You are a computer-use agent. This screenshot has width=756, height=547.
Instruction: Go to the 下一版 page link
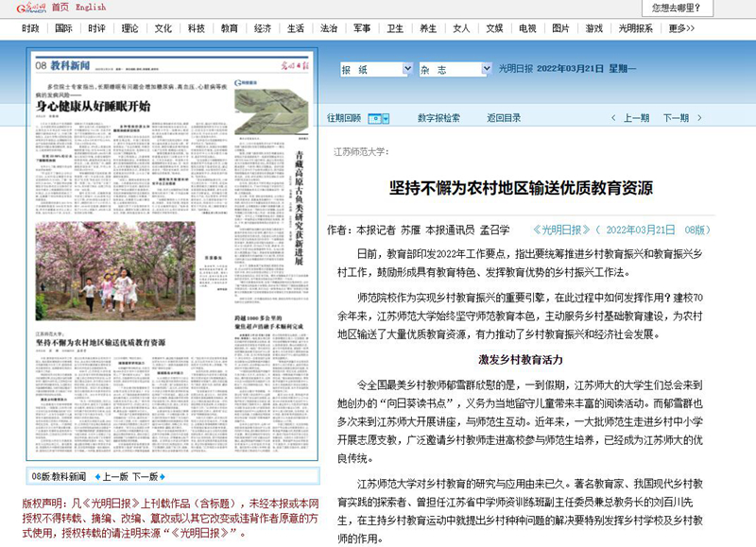[x=146, y=477]
